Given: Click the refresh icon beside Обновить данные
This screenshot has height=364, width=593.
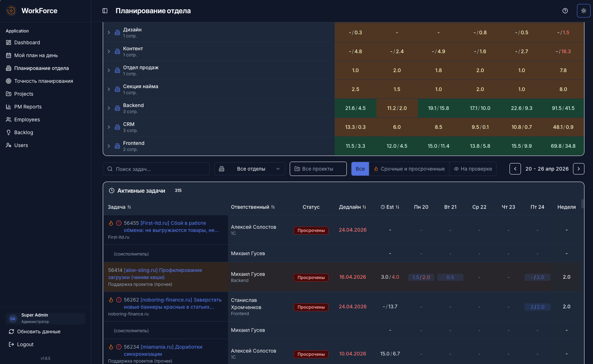Looking at the screenshot, I should (x=11, y=332).
